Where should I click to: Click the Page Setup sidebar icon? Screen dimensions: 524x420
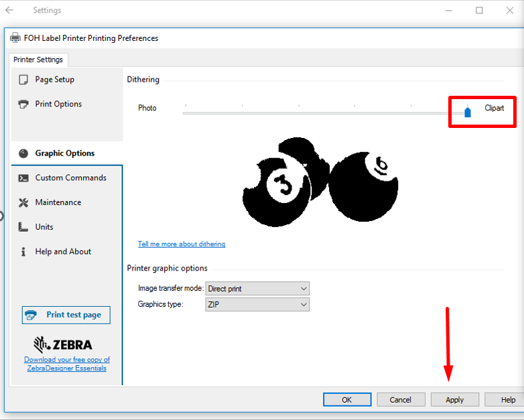pyautogui.click(x=23, y=80)
